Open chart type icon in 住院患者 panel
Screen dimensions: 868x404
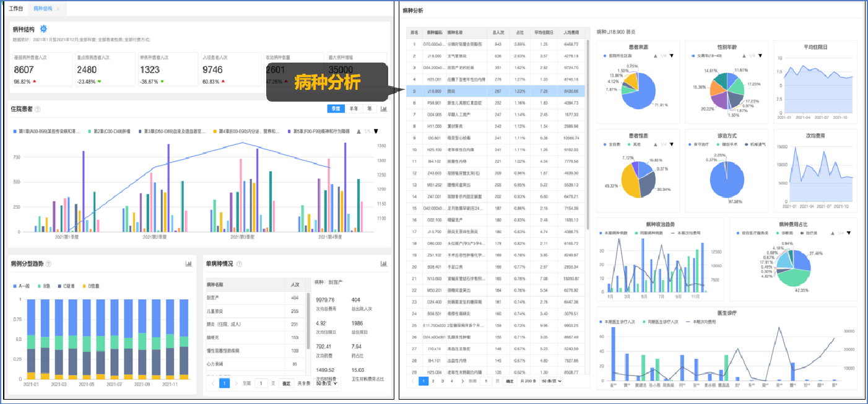click(x=384, y=109)
